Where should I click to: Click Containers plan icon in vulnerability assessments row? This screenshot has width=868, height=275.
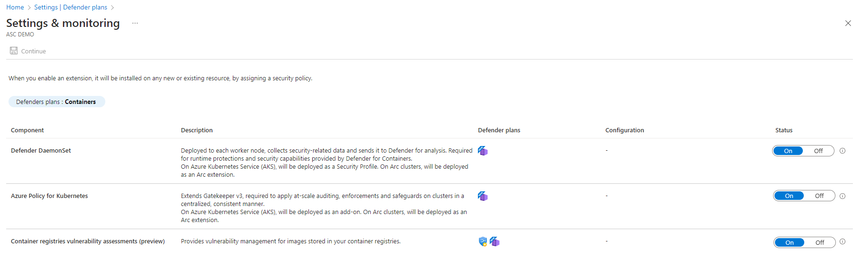pos(494,241)
